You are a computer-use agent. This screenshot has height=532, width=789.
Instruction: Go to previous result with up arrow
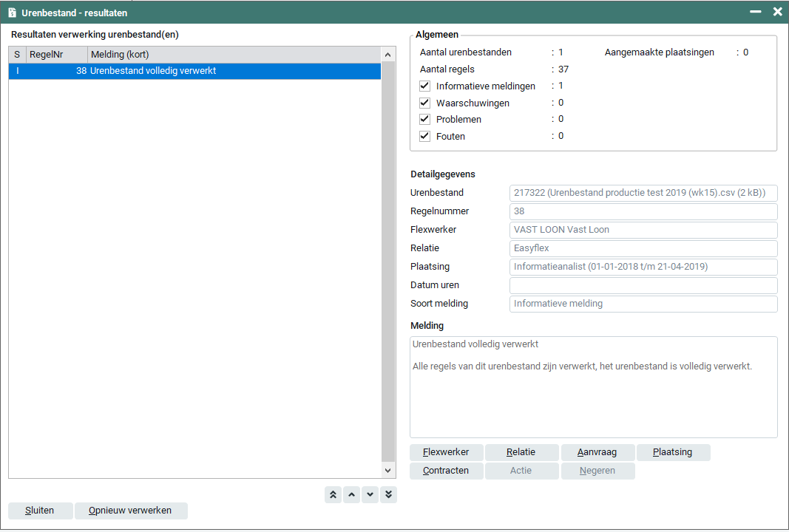[x=352, y=495]
